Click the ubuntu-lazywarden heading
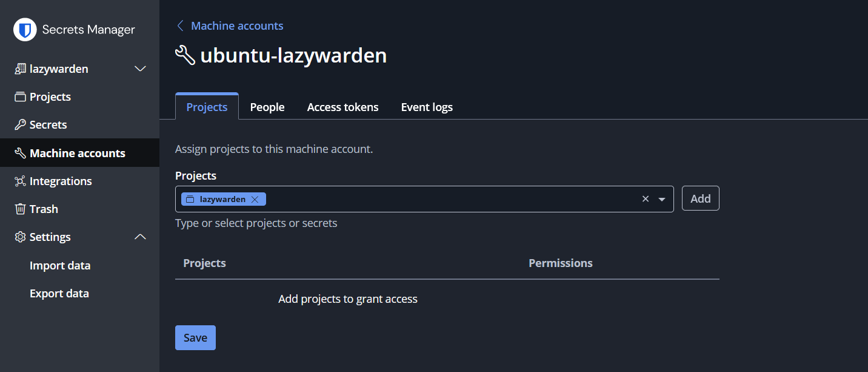Viewport: 868px width, 372px height. pyautogui.click(x=293, y=55)
